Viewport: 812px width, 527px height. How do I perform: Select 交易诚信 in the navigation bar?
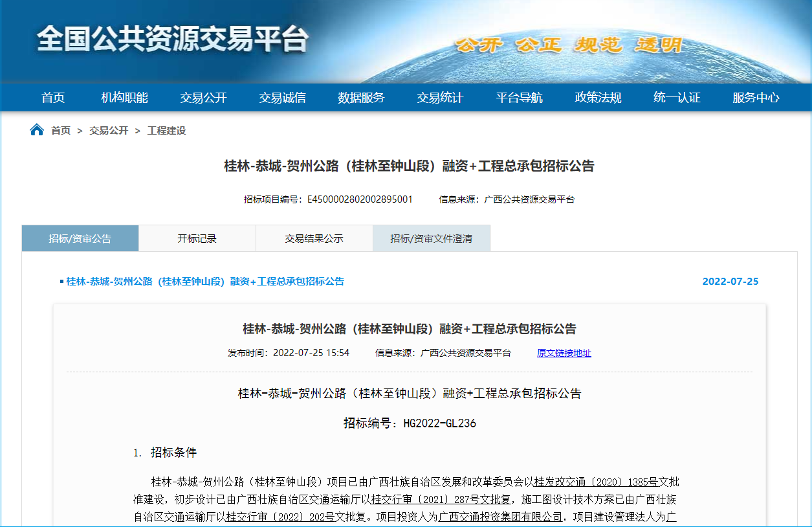click(x=283, y=98)
